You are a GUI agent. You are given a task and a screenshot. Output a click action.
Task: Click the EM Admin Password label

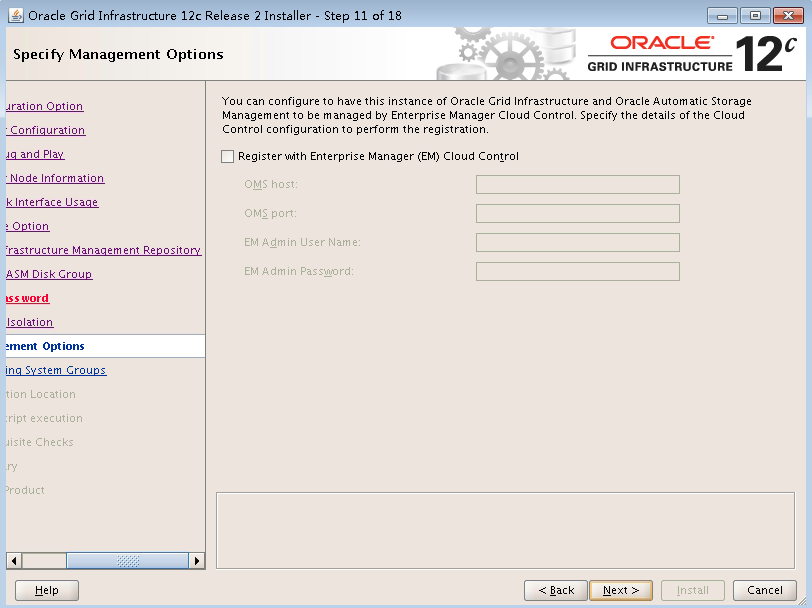point(299,271)
